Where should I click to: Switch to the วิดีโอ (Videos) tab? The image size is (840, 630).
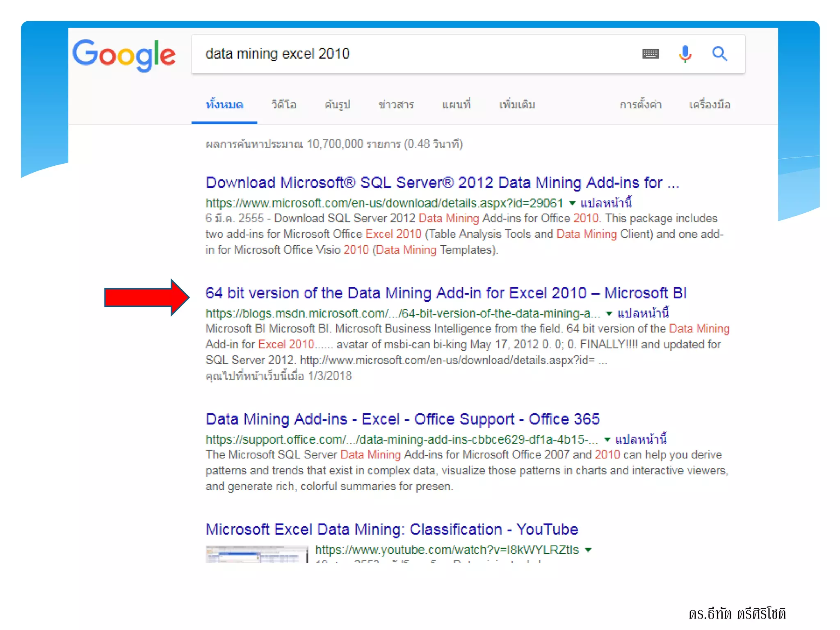pyautogui.click(x=284, y=105)
